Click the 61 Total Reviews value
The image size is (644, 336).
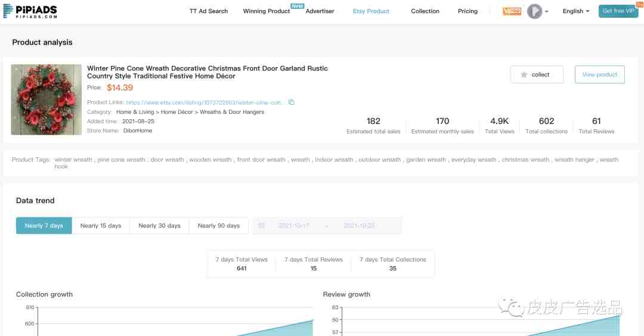(596, 121)
